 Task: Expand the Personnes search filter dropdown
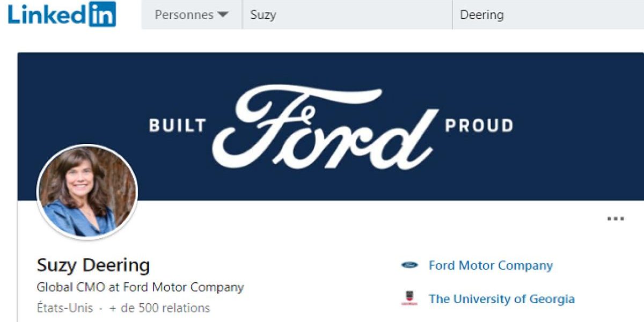click(191, 14)
